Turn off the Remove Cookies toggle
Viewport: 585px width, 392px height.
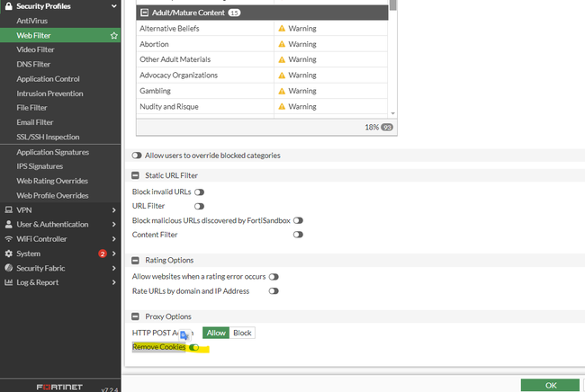193,347
